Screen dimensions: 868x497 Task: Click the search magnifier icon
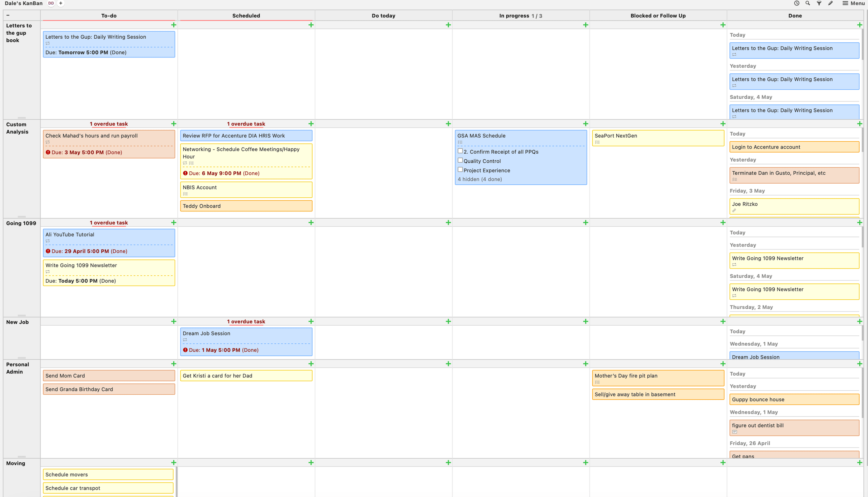click(x=808, y=3)
